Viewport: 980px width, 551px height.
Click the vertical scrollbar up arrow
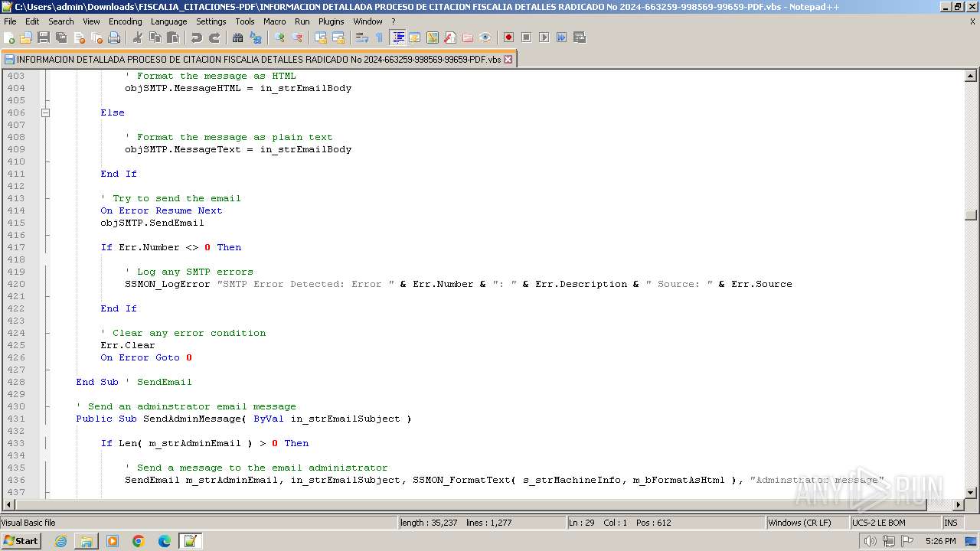(x=971, y=76)
